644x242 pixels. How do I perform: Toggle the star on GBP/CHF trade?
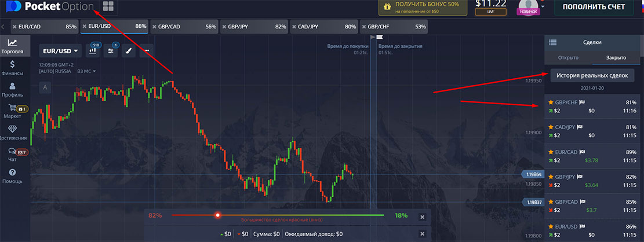(551, 102)
